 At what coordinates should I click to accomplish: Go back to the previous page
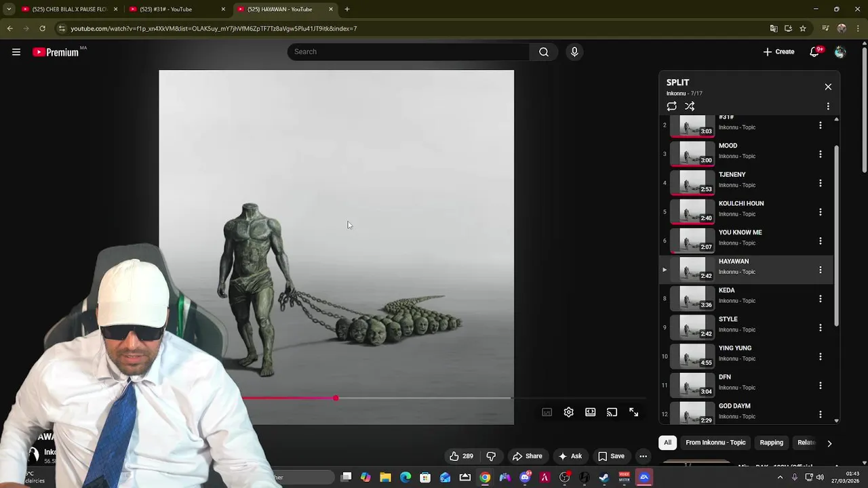[x=9, y=28]
